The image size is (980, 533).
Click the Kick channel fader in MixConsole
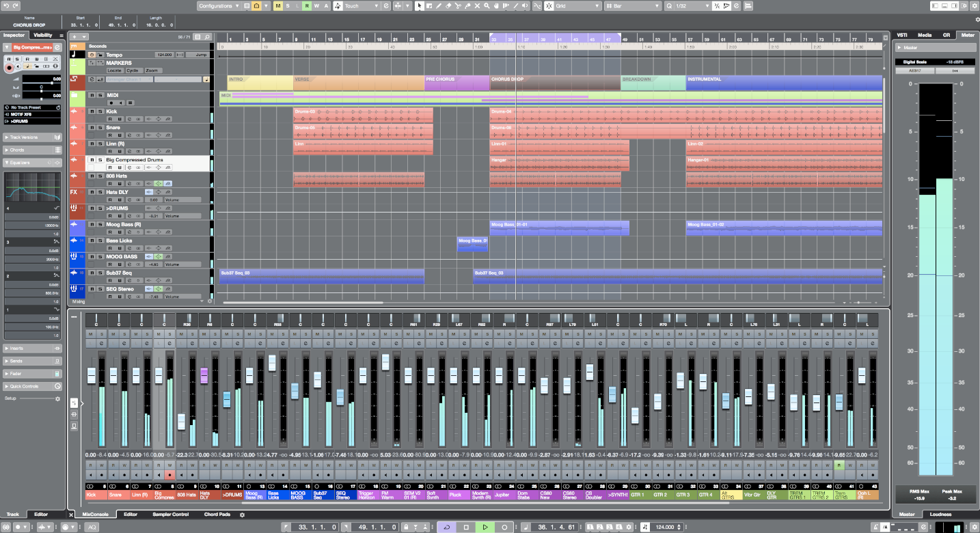pyautogui.click(x=92, y=376)
